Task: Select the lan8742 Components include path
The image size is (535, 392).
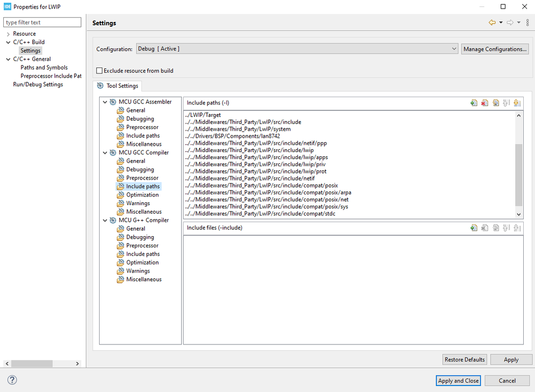Action: 232,136
